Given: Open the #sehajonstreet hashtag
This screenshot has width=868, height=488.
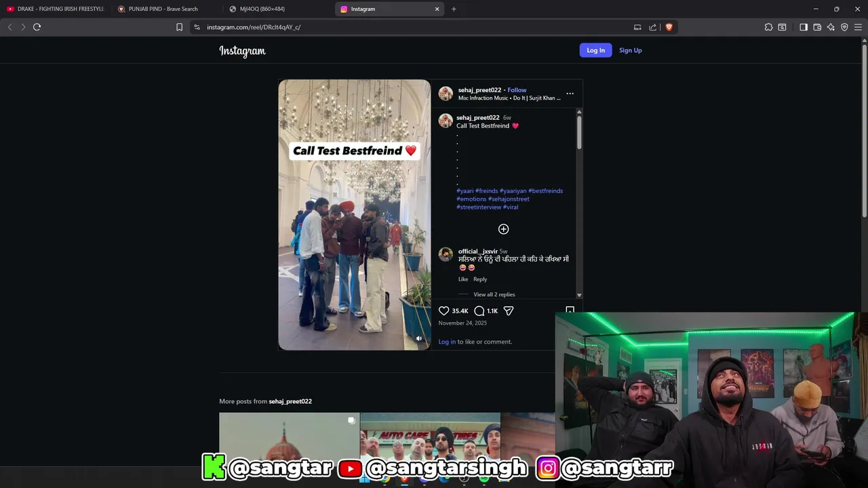Looking at the screenshot, I should click(509, 199).
